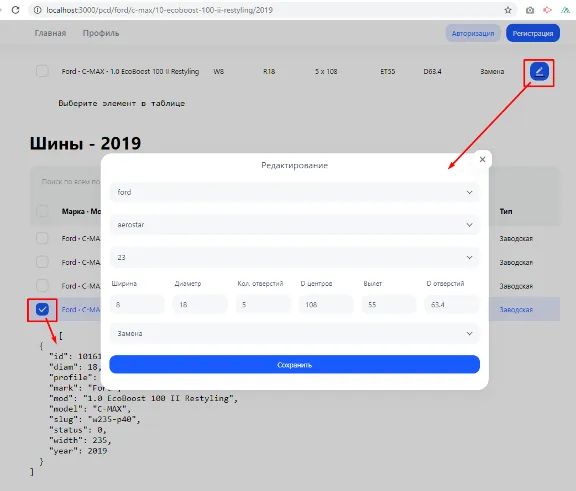Click the camera screenshot icon in the address bar
Screen dimensions: 576x491
(529, 10)
